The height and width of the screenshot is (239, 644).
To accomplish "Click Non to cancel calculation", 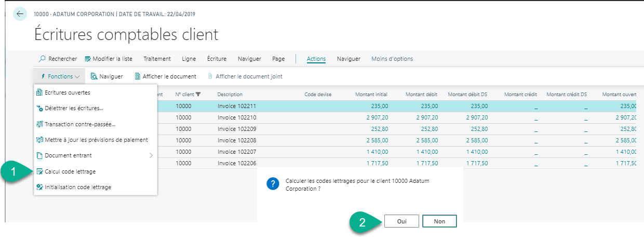I will [439, 221].
